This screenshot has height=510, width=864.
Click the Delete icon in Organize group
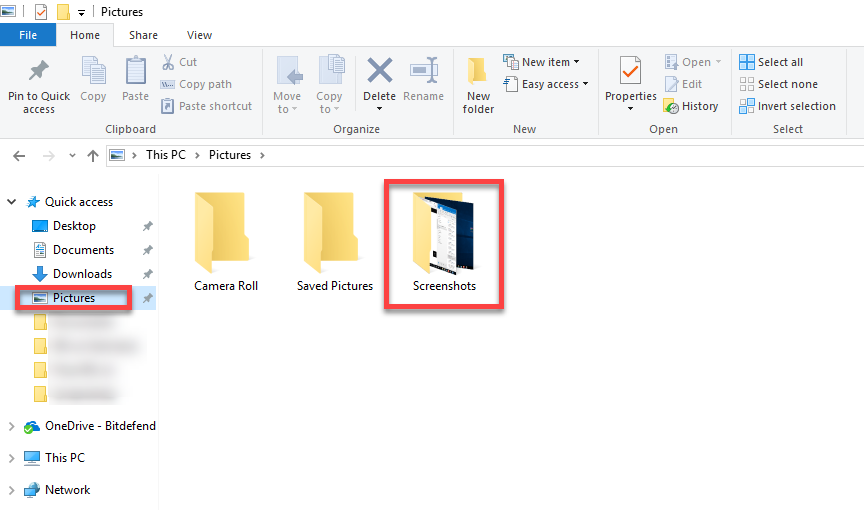coord(379,74)
